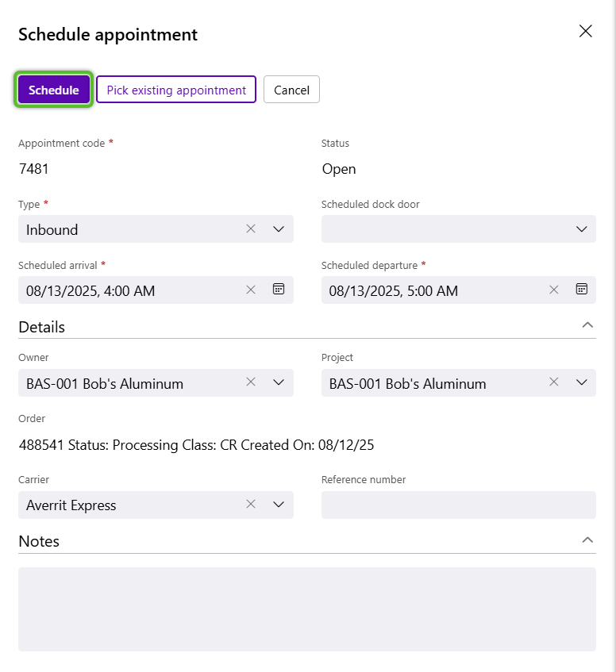Screen dimensions: 616x672
Task: Close the Schedule appointment dialog
Action: 586,31
